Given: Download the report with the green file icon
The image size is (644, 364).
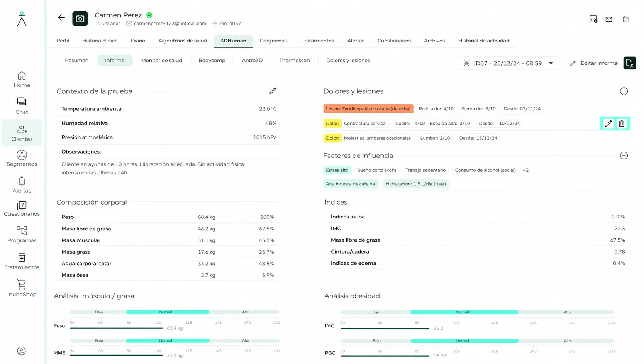Looking at the screenshot, I should (x=630, y=63).
